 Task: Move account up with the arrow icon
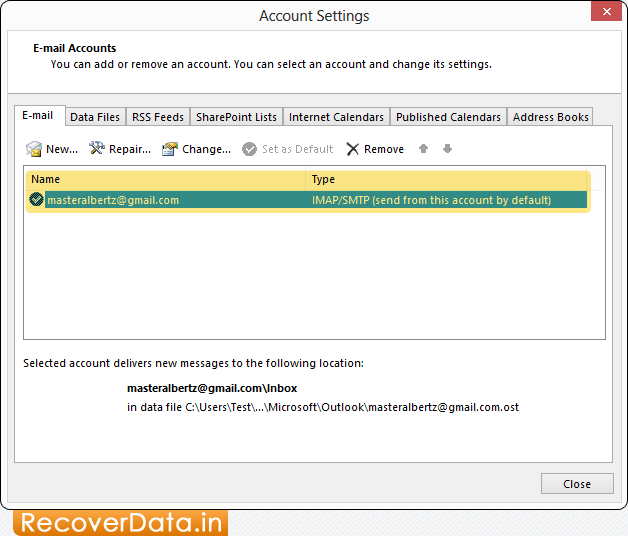[423, 149]
